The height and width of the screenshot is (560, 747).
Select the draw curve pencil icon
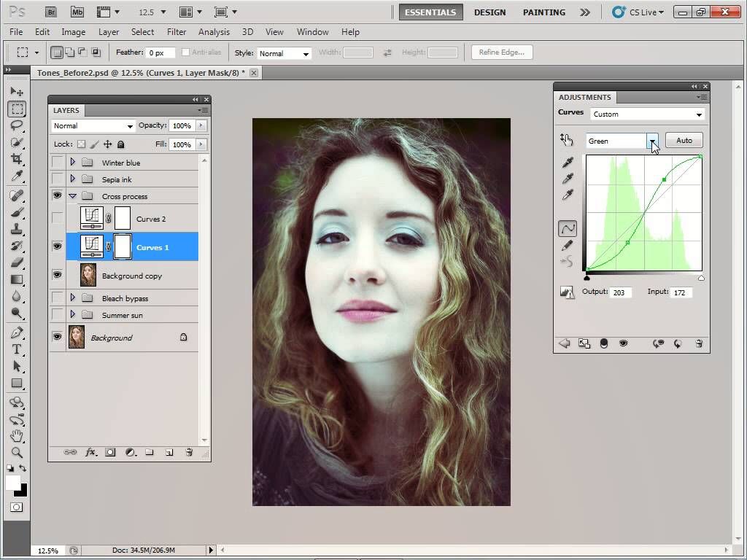point(567,246)
